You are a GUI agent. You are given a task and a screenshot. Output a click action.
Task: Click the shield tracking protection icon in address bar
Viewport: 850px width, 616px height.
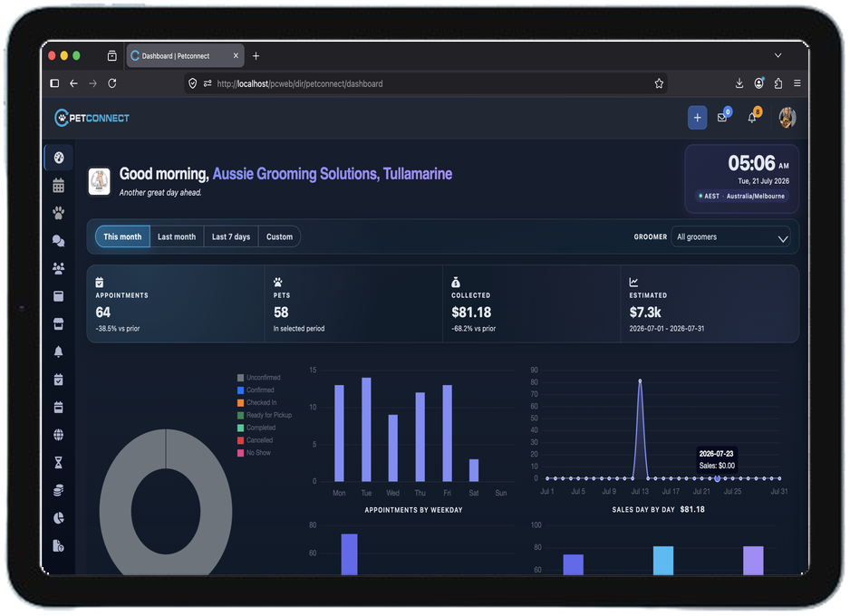click(x=192, y=83)
